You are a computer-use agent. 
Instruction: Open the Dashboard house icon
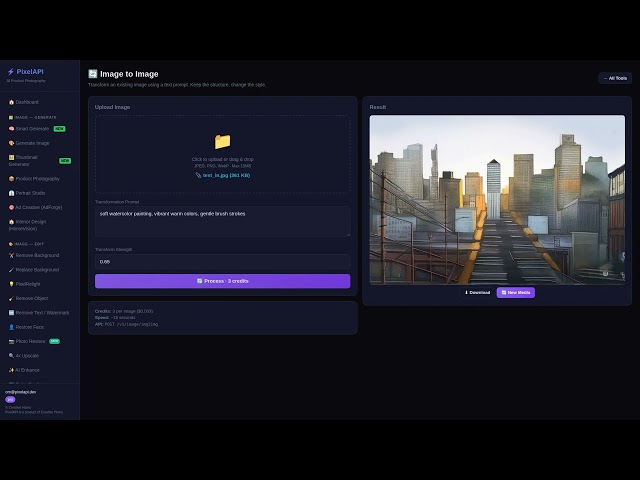tap(11, 102)
